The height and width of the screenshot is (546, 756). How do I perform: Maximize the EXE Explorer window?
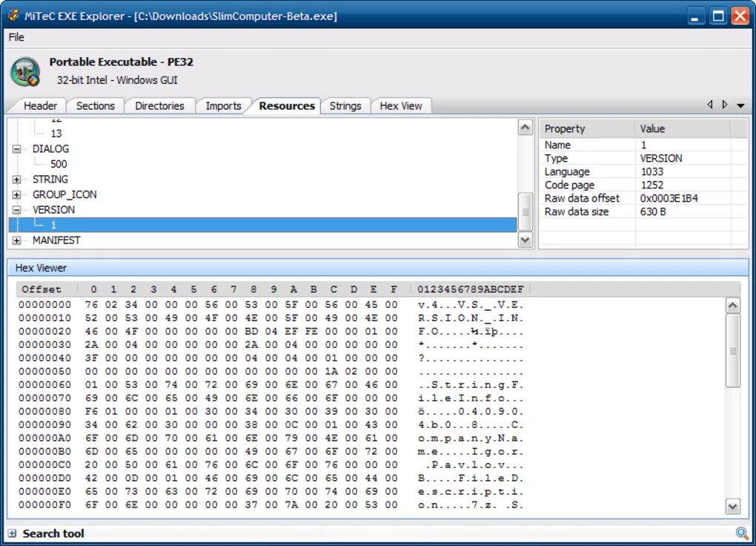pyautogui.click(x=718, y=16)
